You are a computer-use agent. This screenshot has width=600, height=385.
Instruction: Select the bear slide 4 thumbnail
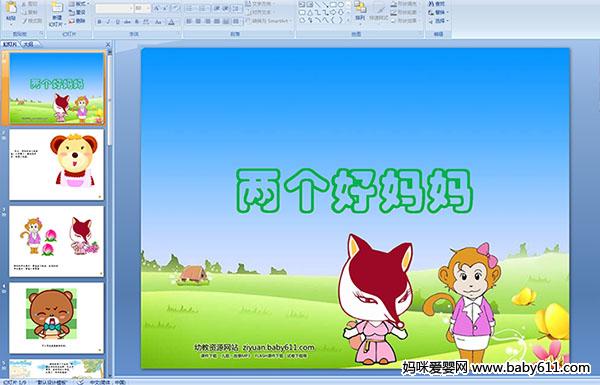pos(57,318)
